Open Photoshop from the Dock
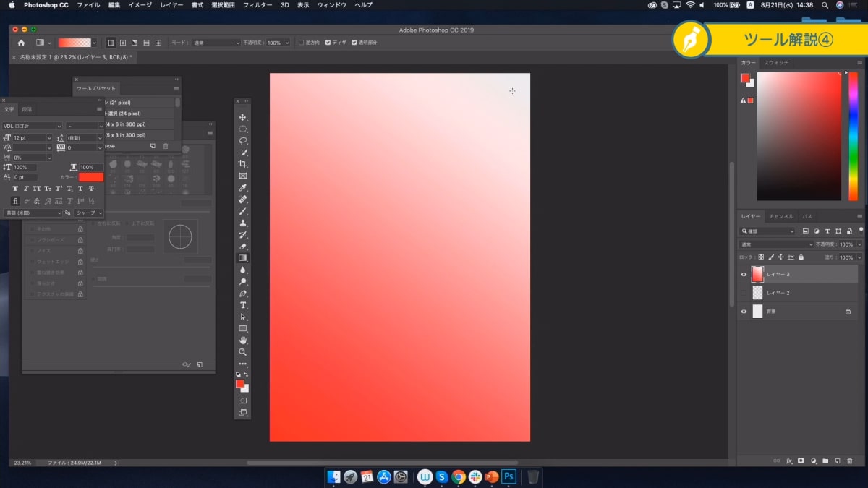The height and width of the screenshot is (488, 868). (509, 477)
